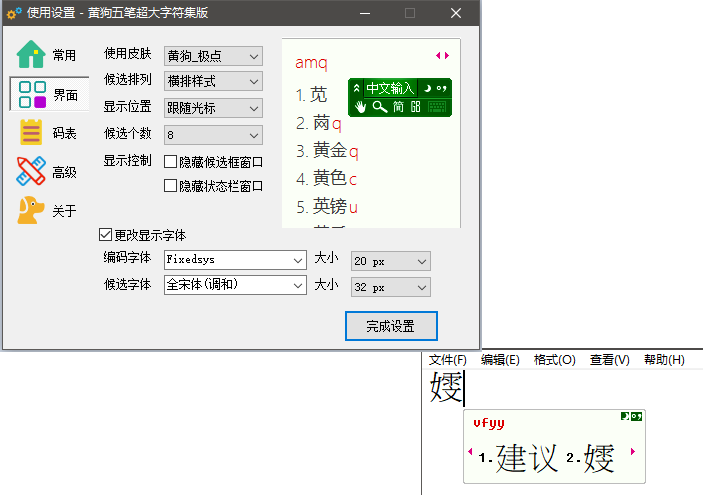The width and height of the screenshot is (703, 495).
Task: Expand the 候选字体 font dropdown
Action: pyautogui.click(x=235, y=286)
